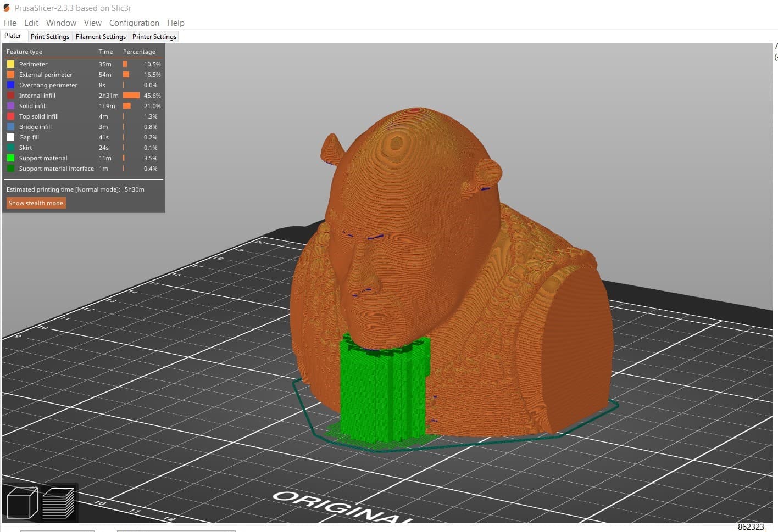Toggle the Gap fill white swatch

tap(10, 137)
